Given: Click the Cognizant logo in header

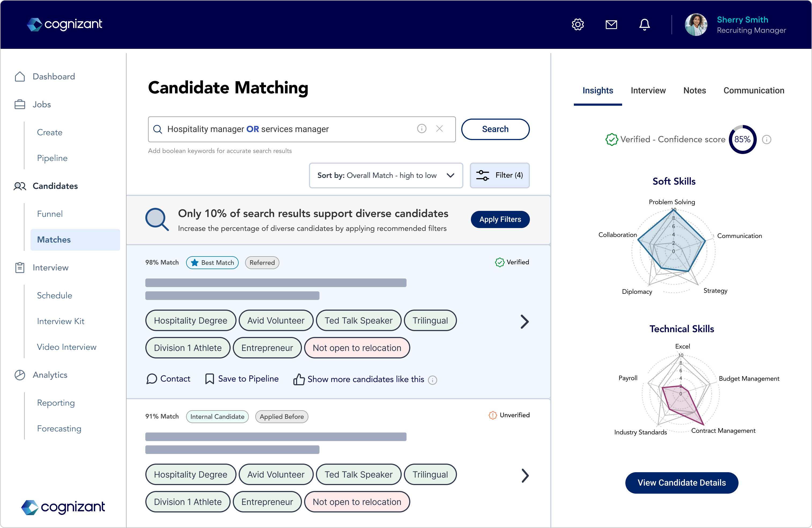Looking at the screenshot, I should tap(64, 24).
